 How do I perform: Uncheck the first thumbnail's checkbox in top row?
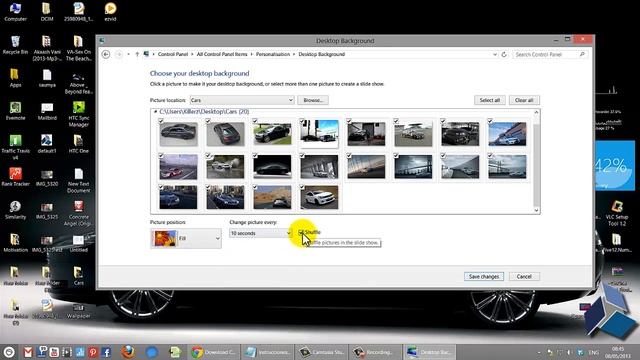[x=161, y=121]
